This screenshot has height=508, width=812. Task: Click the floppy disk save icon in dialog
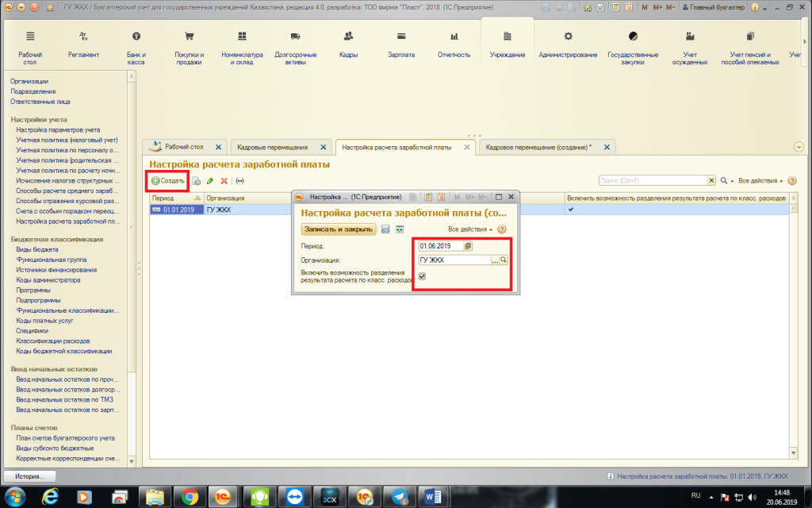[x=386, y=229]
